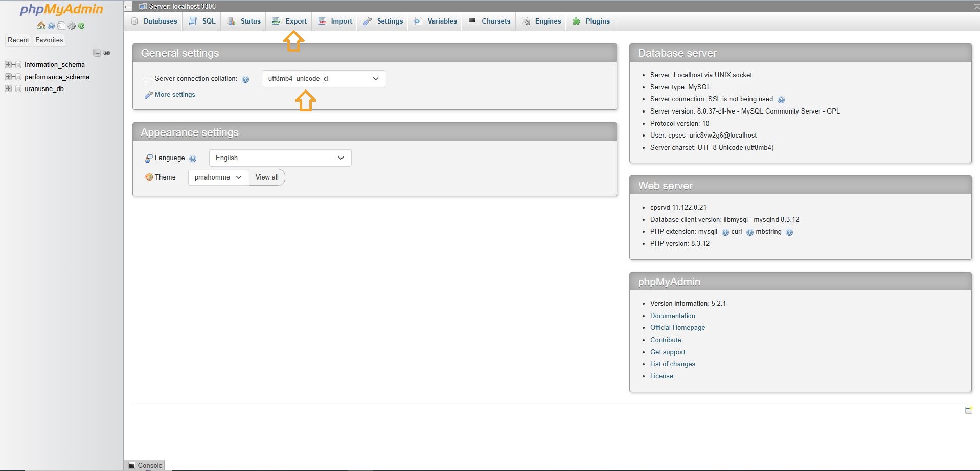Open the License link
Screen dimensions: 980x471
662,376
